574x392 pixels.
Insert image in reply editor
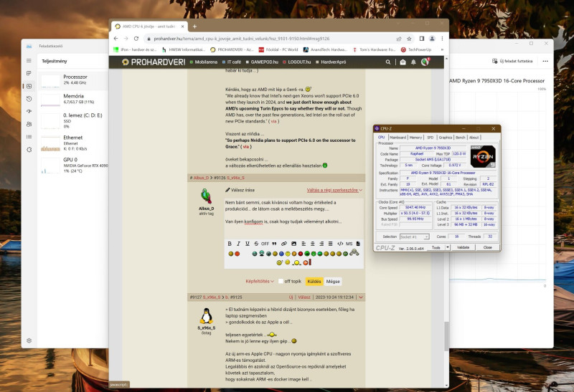click(x=293, y=244)
